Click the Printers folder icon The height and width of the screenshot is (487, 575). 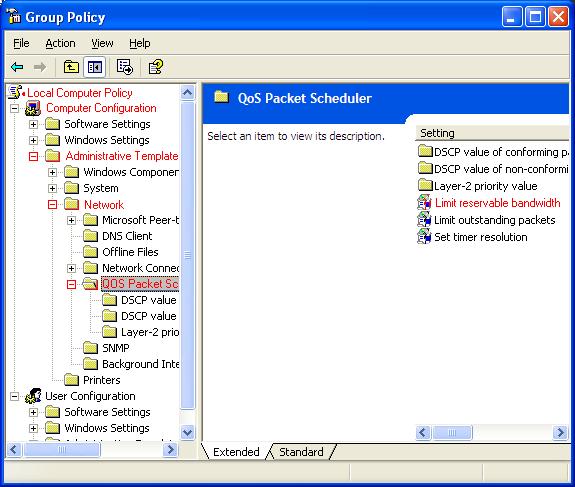click(72, 380)
